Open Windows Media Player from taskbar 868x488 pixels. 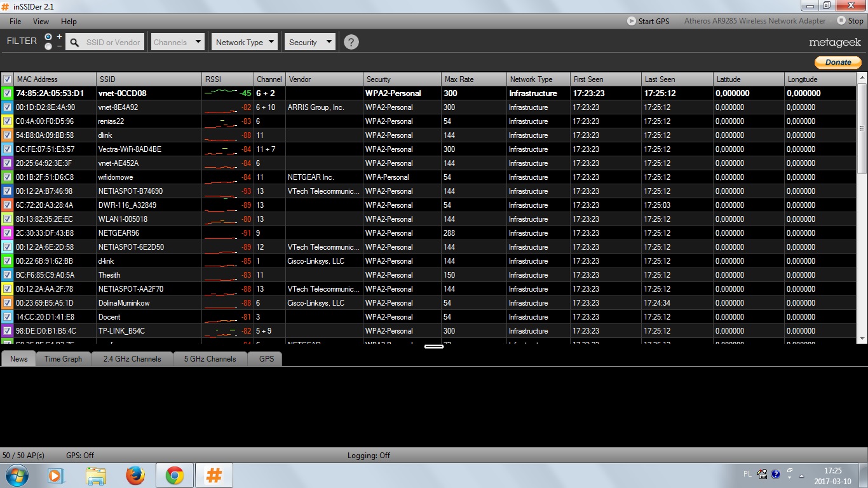pos(56,475)
